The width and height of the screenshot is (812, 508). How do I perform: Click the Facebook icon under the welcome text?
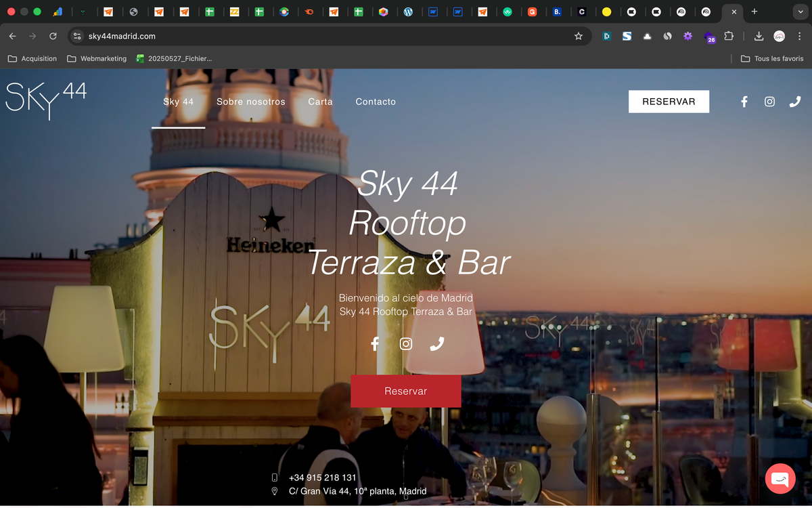(x=375, y=343)
